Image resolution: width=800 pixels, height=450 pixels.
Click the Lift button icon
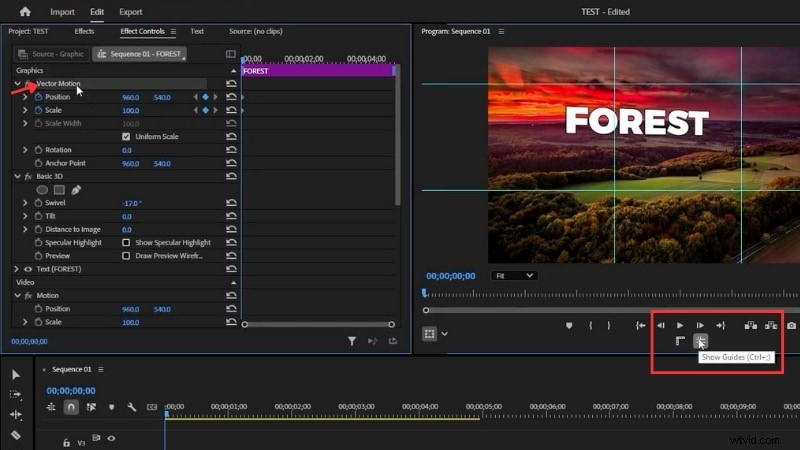(x=751, y=326)
